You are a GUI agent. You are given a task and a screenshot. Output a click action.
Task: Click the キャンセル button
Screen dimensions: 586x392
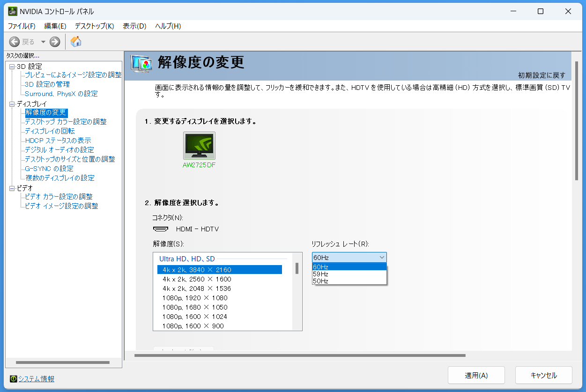[x=544, y=375]
